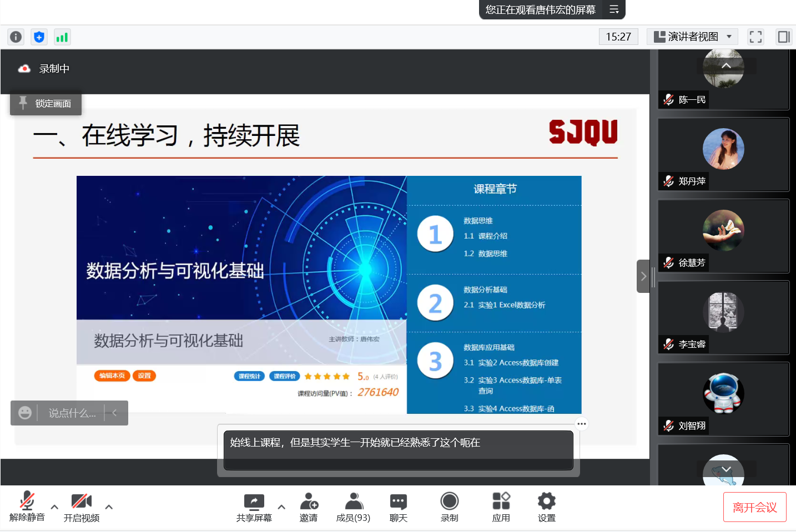This screenshot has width=796, height=532.
Task: Click the 锁定画面 pin button
Action: (46, 104)
